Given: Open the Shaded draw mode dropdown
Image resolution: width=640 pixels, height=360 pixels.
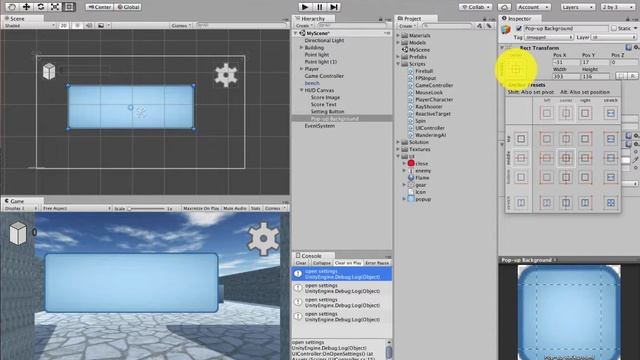Looking at the screenshot, I should [x=29, y=25].
